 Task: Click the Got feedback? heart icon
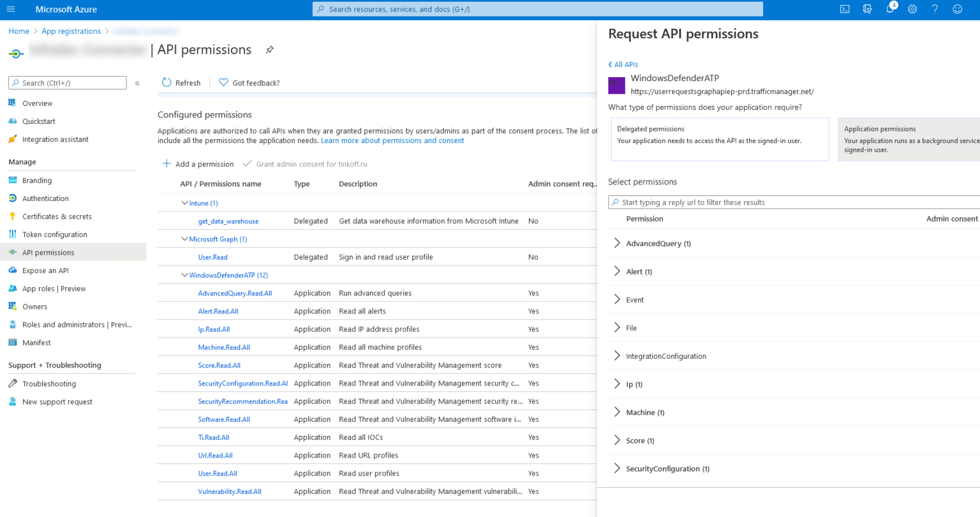pos(223,82)
